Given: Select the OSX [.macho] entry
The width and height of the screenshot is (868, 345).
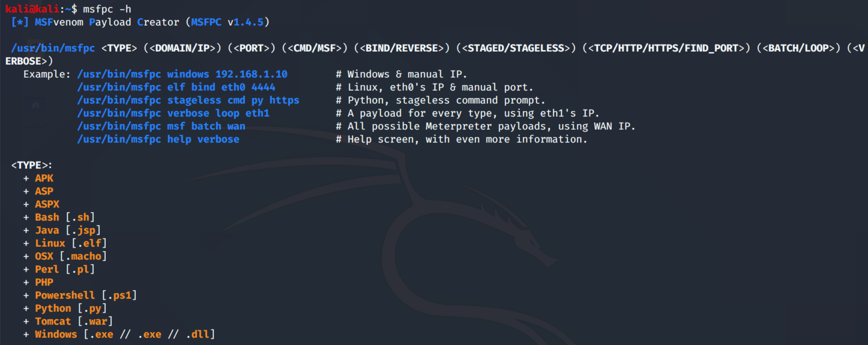Looking at the screenshot, I should coord(71,256).
